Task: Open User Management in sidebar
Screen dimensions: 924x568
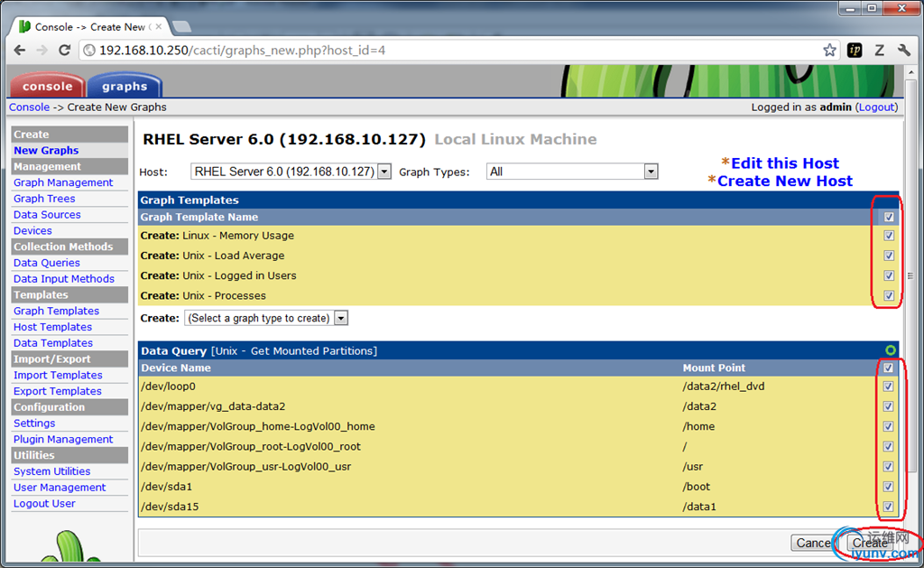Action: pyautogui.click(x=60, y=488)
